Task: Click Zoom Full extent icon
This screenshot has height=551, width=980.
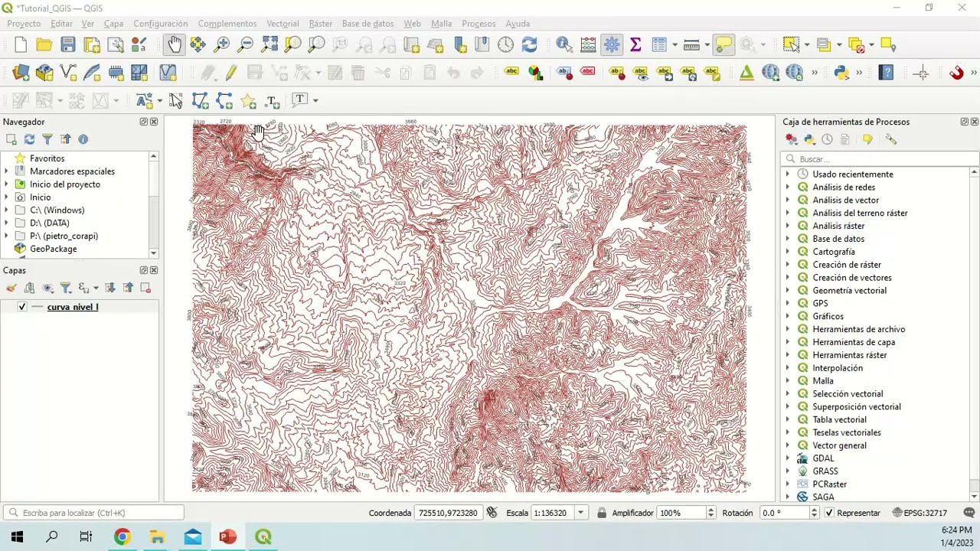Action: click(x=269, y=45)
